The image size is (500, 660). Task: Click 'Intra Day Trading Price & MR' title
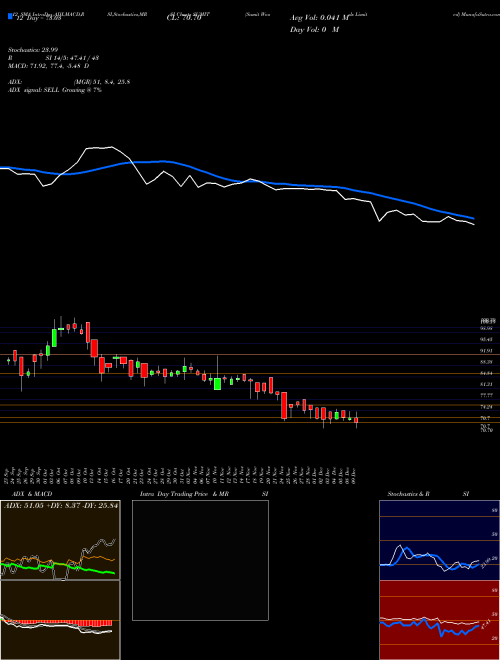(184, 494)
